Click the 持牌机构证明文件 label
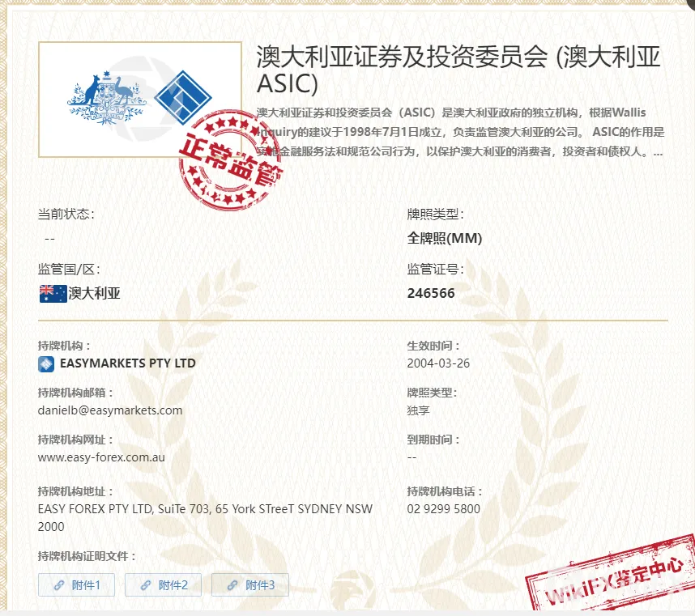The image size is (695, 616). pyautogui.click(x=87, y=556)
